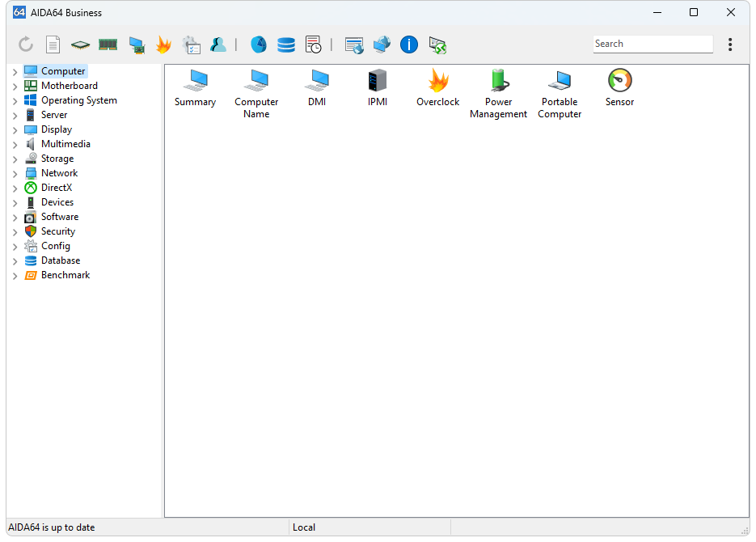Expand the Motherboard tree node arrow
The image size is (756, 542).
[15, 87]
